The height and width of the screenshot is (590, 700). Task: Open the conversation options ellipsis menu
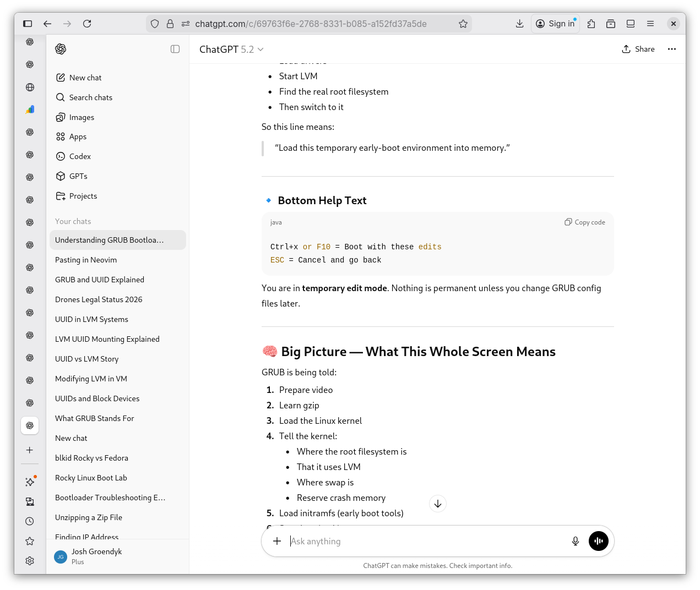[671, 49]
